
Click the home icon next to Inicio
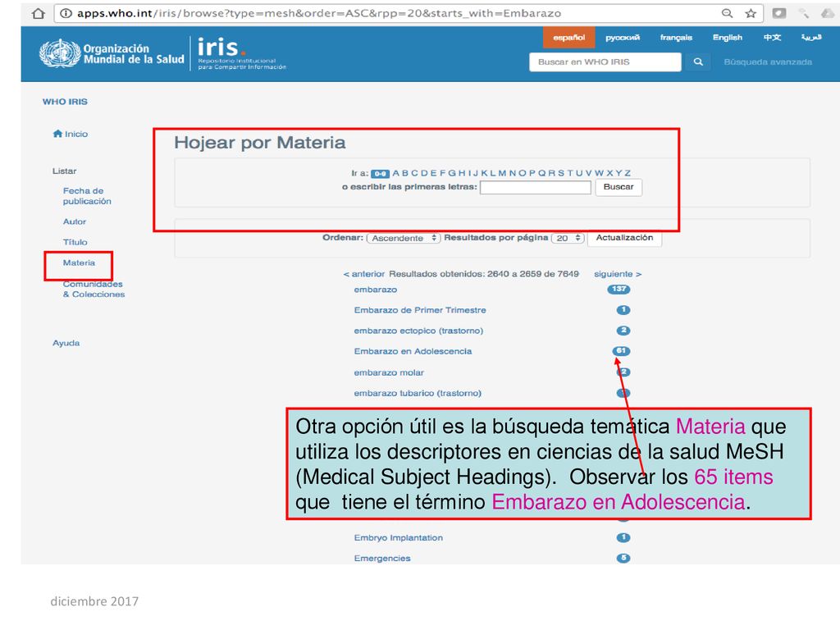[x=57, y=134]
